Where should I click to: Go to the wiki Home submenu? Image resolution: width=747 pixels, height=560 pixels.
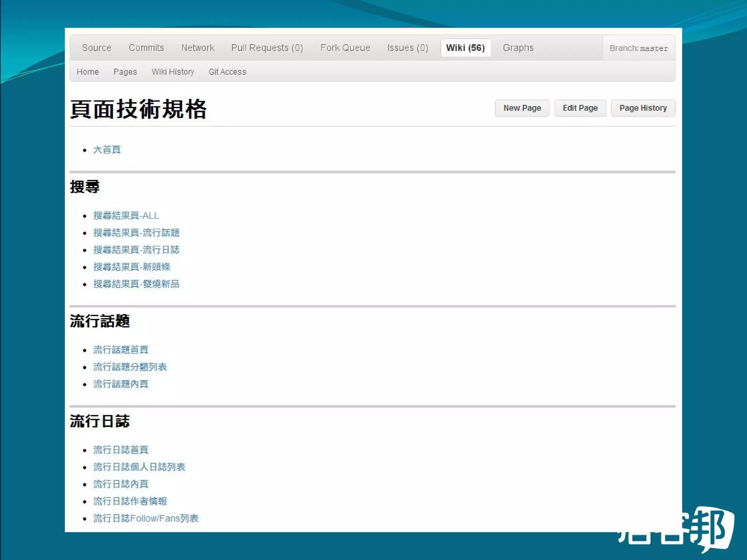click(x=88, y=72)
